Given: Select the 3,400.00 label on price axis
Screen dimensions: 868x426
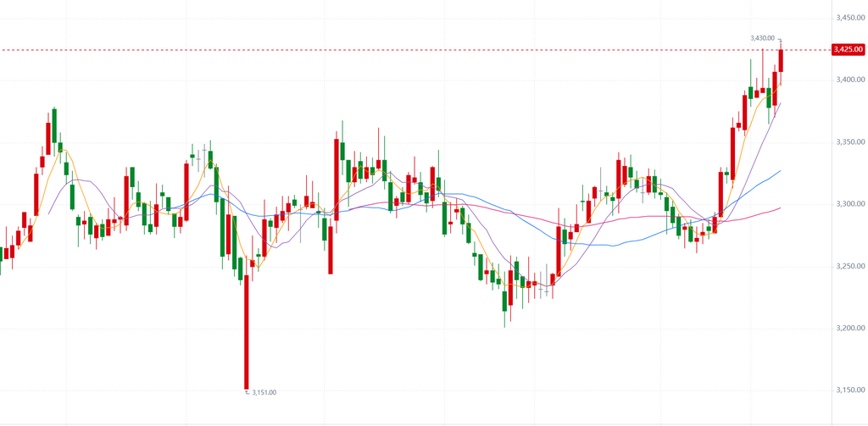Looking at the screenshot, I should click(x=849, y=80).
